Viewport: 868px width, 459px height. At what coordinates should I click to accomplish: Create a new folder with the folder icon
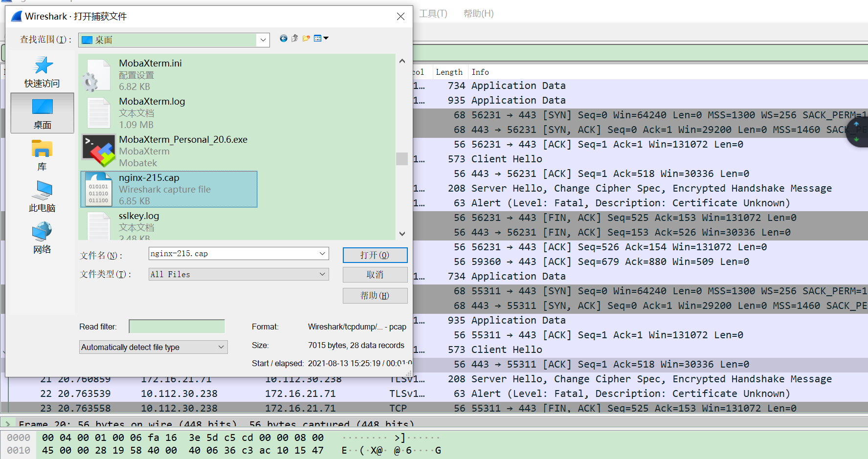306,39
